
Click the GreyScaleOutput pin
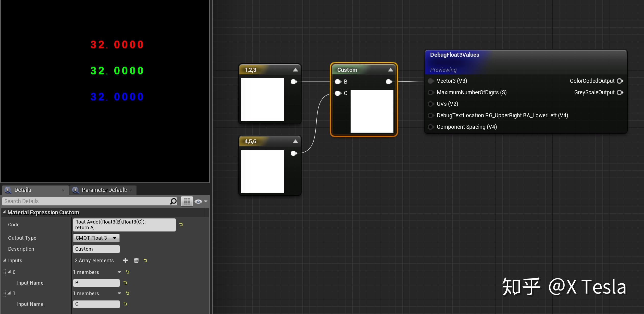[x=620, y=92]
